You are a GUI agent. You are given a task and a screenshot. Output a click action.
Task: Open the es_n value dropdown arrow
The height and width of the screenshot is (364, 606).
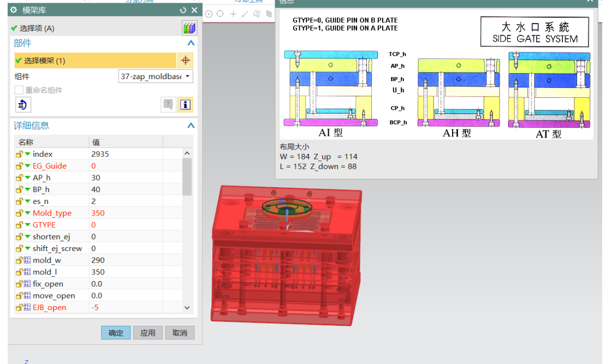pos(28,201)
